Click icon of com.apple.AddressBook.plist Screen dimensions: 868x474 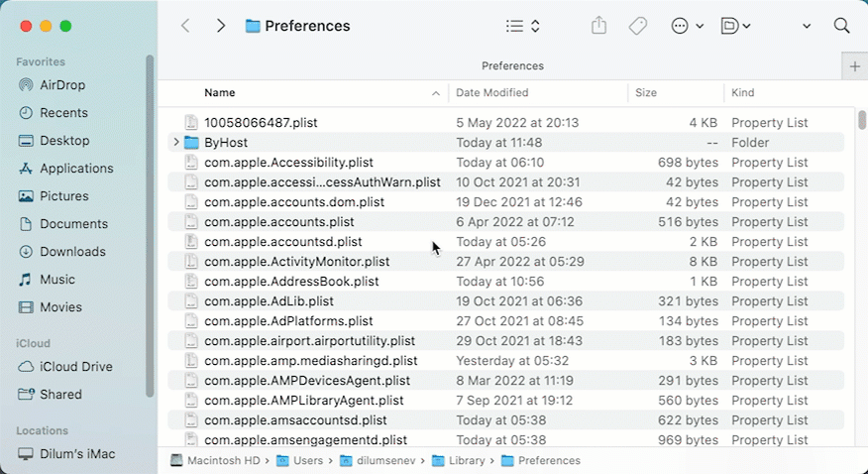click(x=191, y=282)
